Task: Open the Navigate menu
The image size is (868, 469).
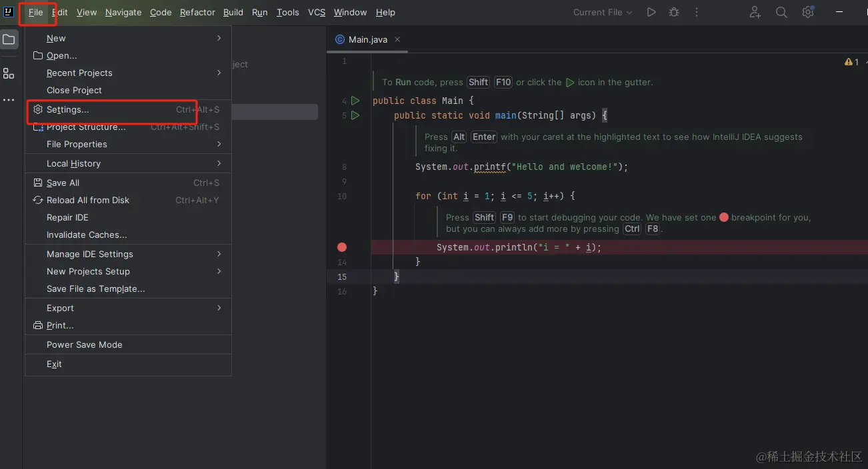Action: pos(123,12)
